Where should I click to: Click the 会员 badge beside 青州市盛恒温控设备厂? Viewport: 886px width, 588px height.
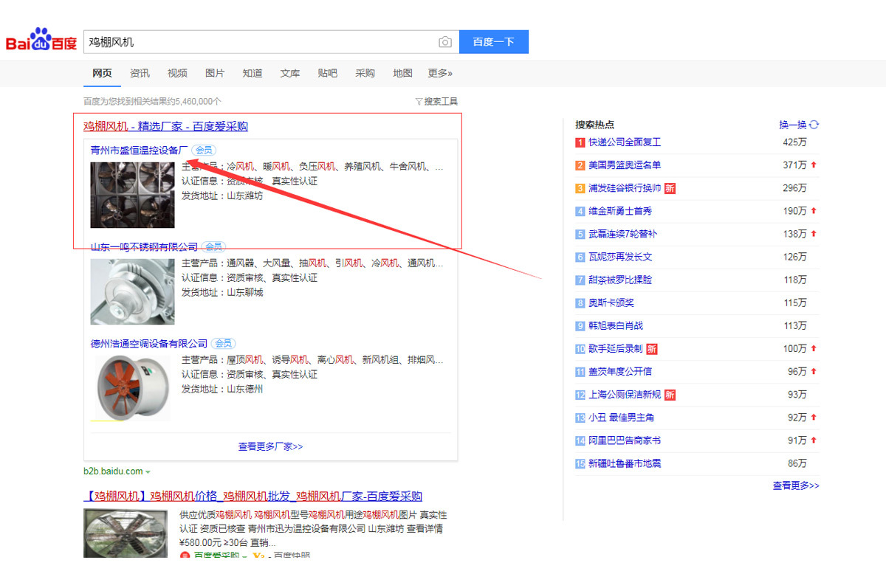(202, 150)
